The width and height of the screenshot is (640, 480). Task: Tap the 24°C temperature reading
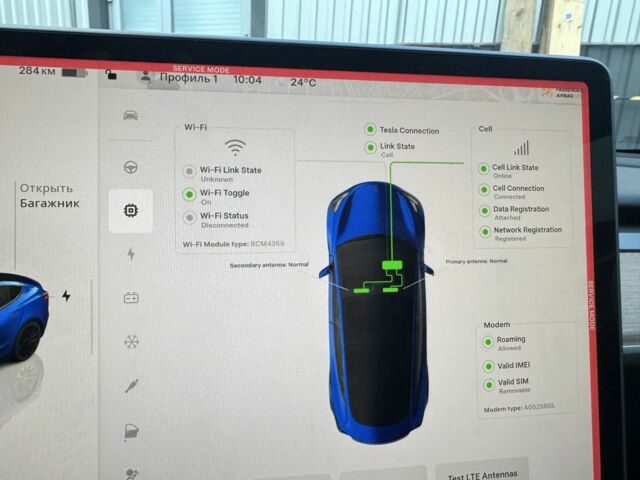(x=303, y=82)
